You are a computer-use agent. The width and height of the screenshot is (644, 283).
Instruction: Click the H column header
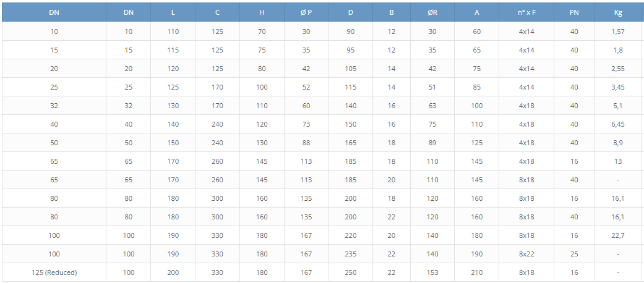(262, 12)
